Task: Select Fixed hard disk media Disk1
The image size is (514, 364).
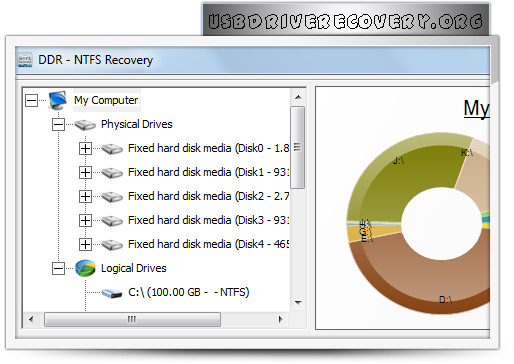Action: coord(209,172)
